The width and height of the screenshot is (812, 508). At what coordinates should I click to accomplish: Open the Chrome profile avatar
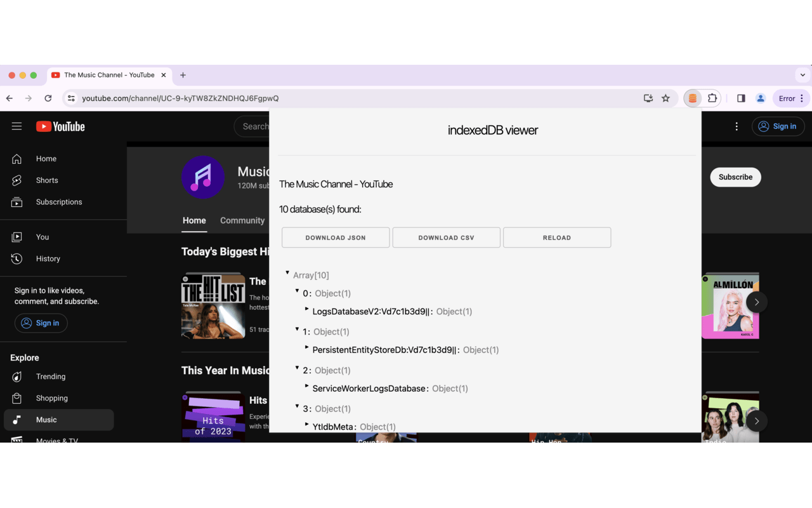pos(760,98)
